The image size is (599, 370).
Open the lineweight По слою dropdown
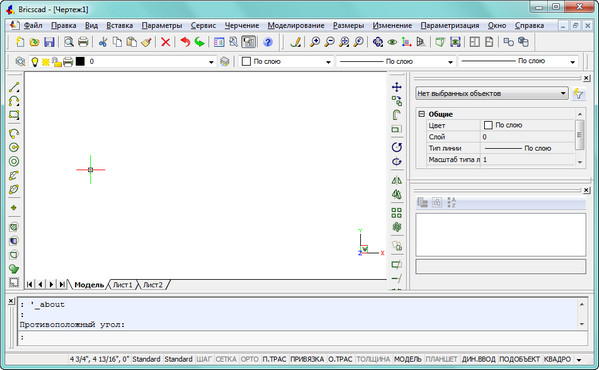coord(572,62)
